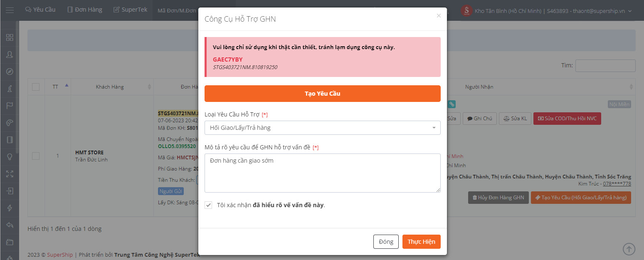This screenshot has height=260, width=644.
Task: Uncheck the 'Tôi xác nhận' confirmation checkbox
Action: coord(208,205)
